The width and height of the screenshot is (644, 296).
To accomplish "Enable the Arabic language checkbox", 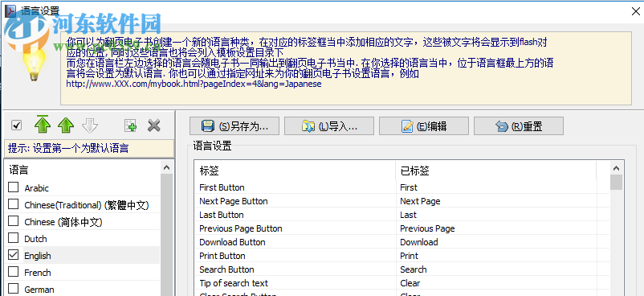I will (14, 187).
